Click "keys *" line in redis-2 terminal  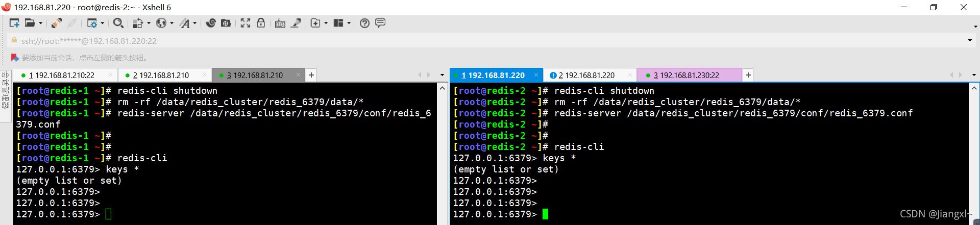pyautogui.click(x=559, y=158)
